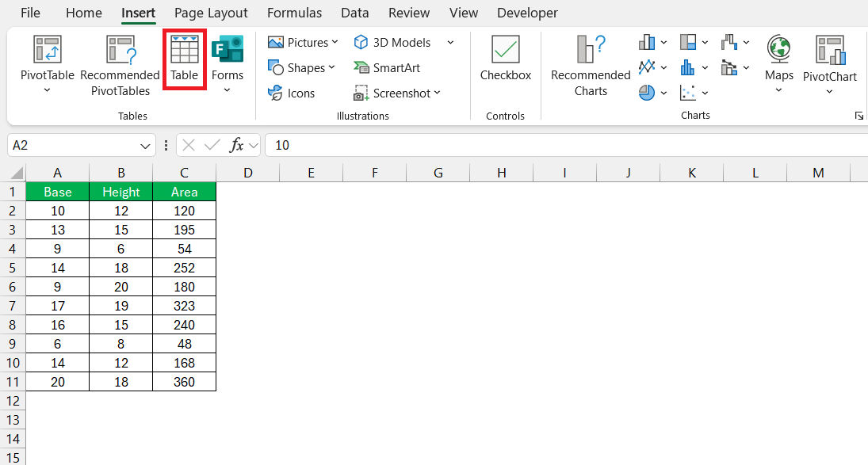
Task: Expand the PivotTable dropdown arrow
Action: 47,90
